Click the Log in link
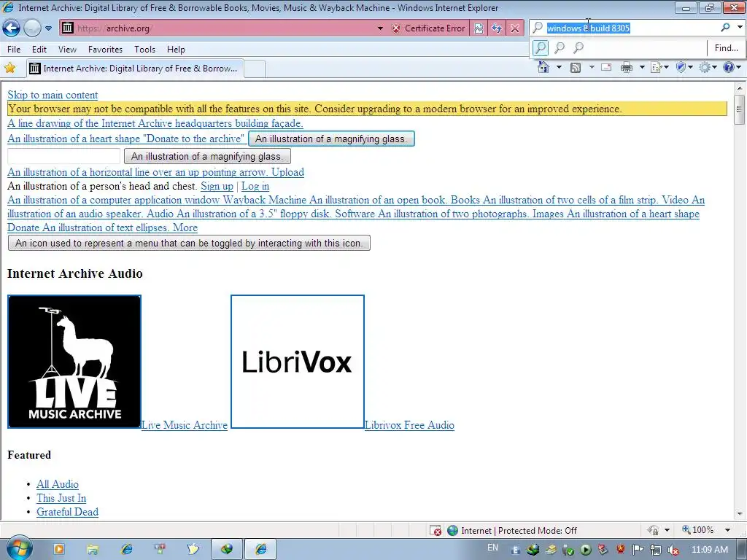The height and width of the screenshot is (560, 747). coord(255,186)
